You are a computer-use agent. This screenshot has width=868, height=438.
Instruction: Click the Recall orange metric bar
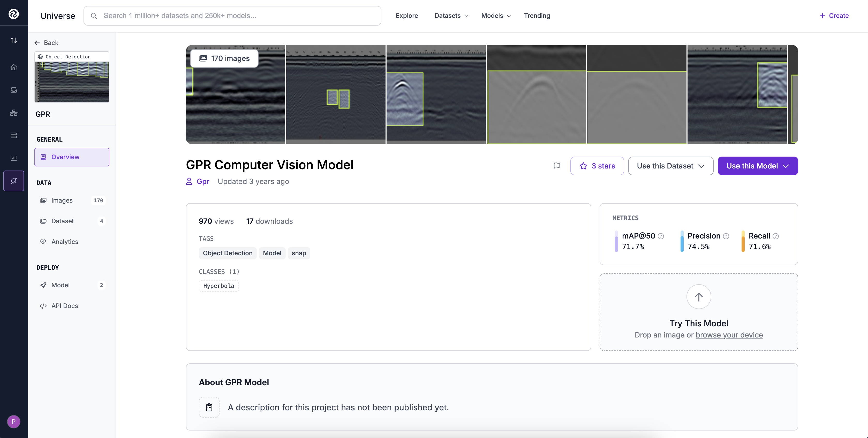(x=743, y=241)
